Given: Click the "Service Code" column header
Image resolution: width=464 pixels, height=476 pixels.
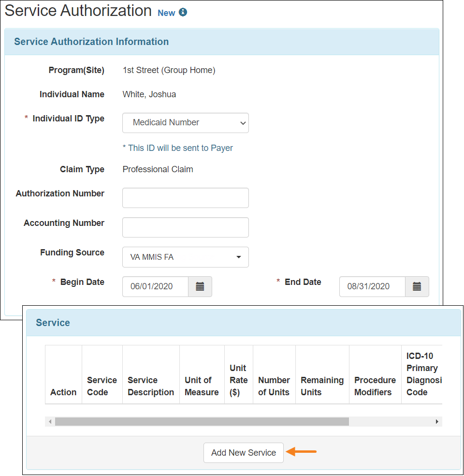Looking at the screenshot, I should [x=101, y=386].
